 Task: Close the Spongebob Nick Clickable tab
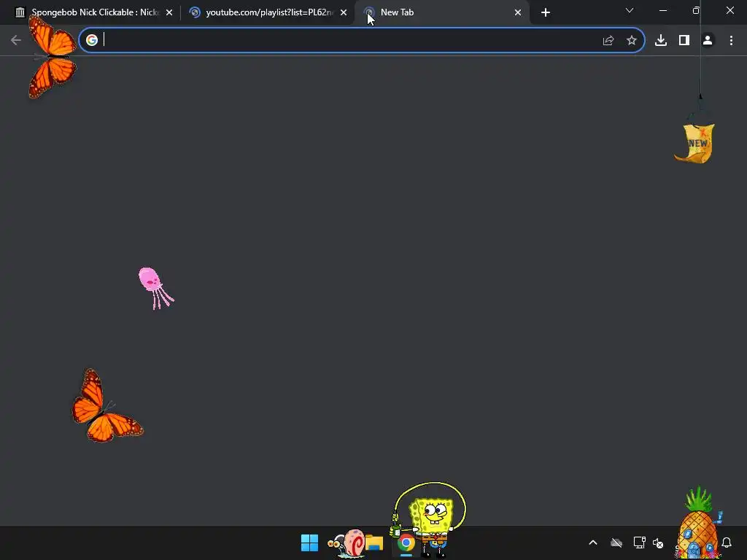[x=169, y=12]
